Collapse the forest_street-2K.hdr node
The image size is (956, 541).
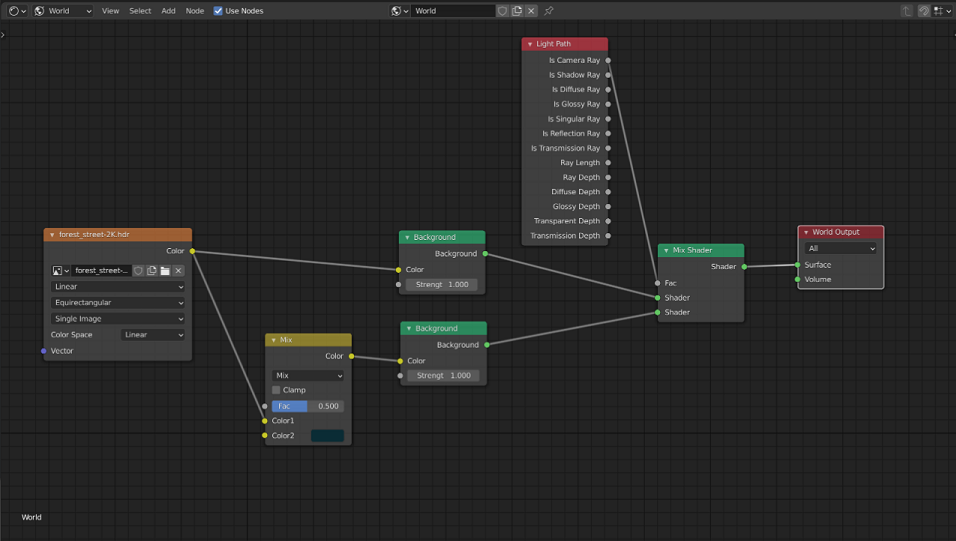[x=52, y=235]
